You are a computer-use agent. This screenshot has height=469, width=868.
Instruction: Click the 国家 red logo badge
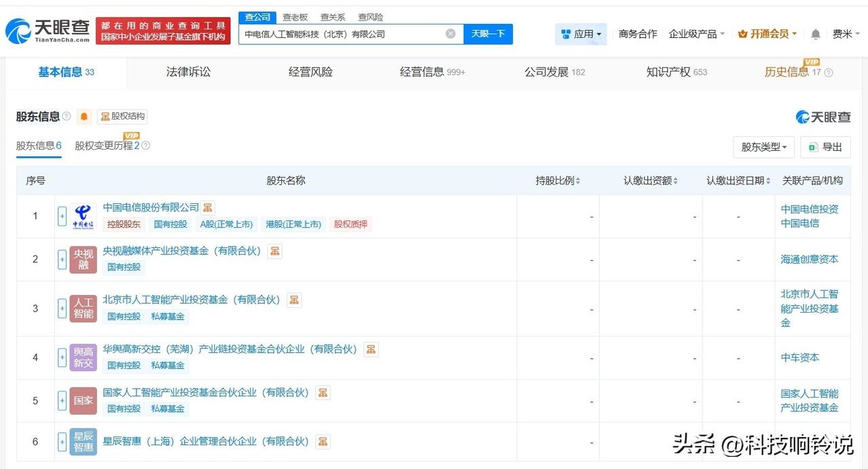[84, 401]
